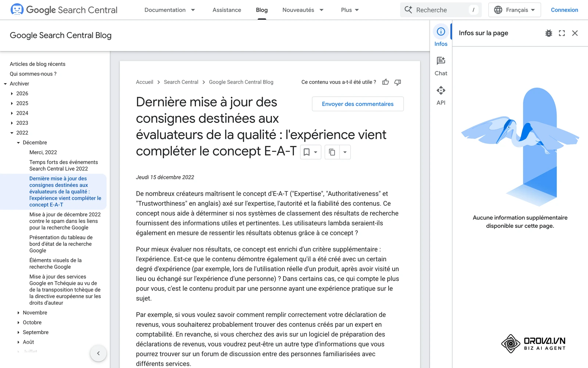
Task: Open the dropdown arrow next to copy icon
Action: [x=345, y=152]
